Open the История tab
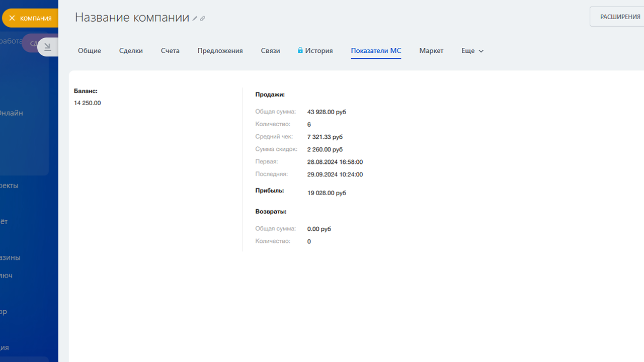 point(318,51)
